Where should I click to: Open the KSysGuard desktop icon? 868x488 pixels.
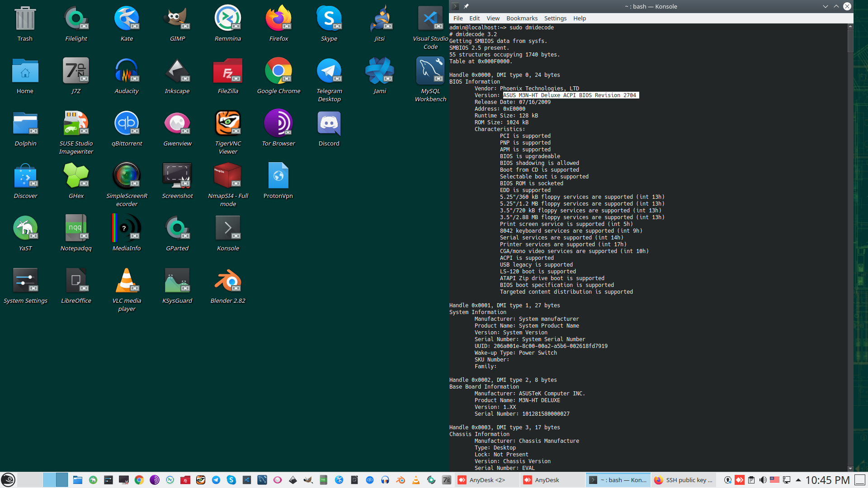point(177,281)
